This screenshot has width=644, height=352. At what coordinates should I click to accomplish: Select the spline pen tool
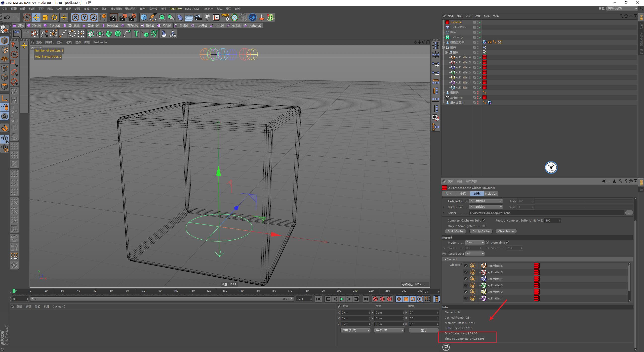pyautogui.click(x=153, y=17)
